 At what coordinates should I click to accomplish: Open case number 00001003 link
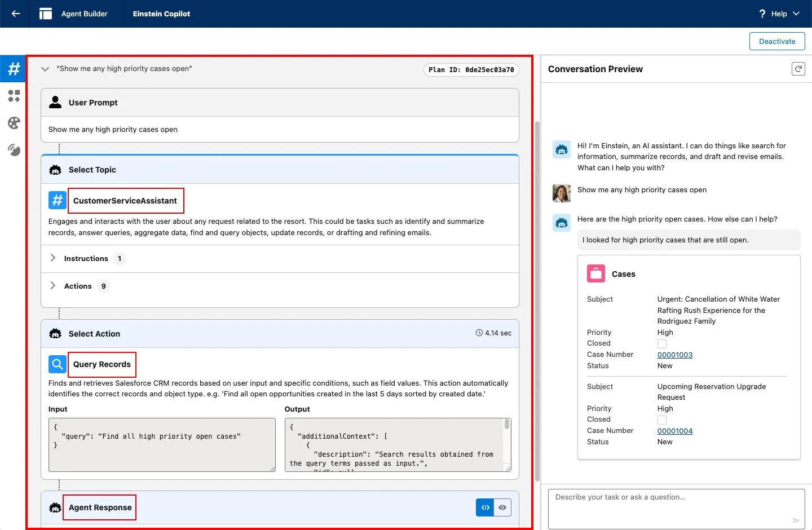tap(674, 355)
